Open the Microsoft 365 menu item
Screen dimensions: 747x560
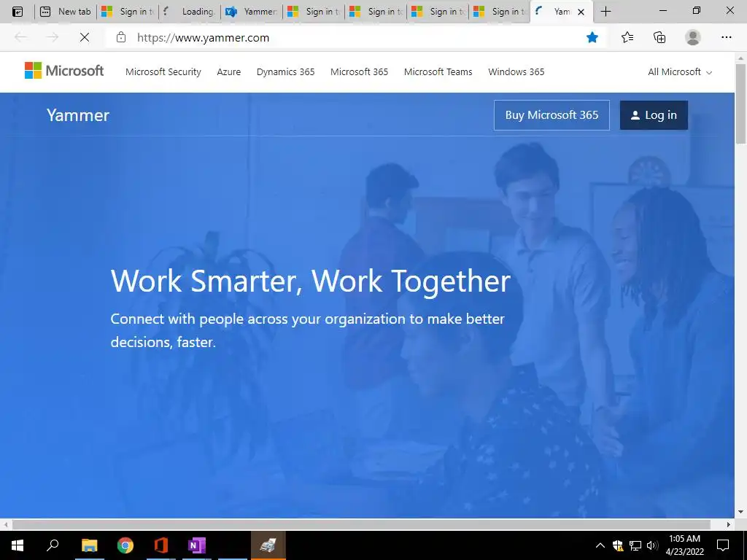[x=359, y=72]
